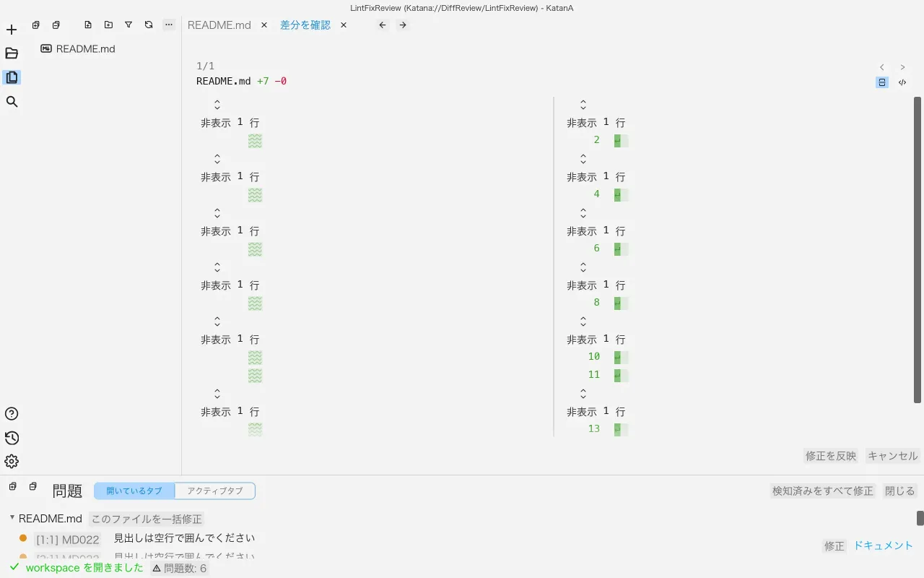Click the 問題数: 6 status bar entry
The height and width of the screenshot is (578, 924).
[x=180, y=569]
